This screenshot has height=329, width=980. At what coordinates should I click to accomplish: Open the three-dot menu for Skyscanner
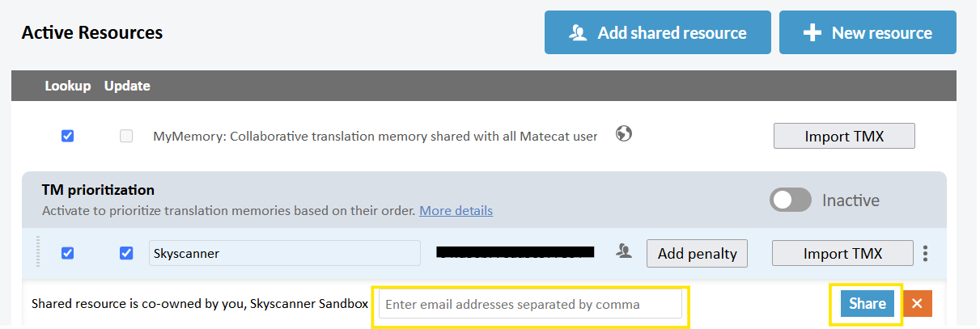[925, 253]
